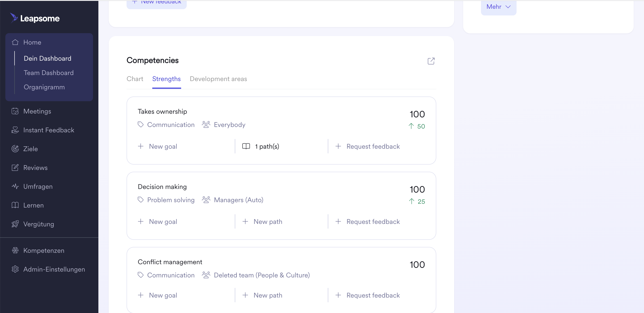Open Organigramm in sidebar
Viewport: 644px width, 313px height.
44,87
